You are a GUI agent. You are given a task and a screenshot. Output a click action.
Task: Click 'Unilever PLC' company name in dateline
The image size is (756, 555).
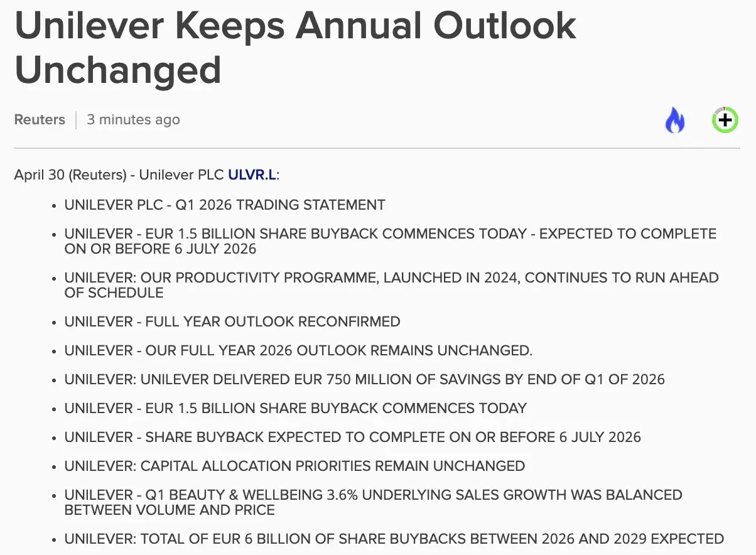click(181, 175)
